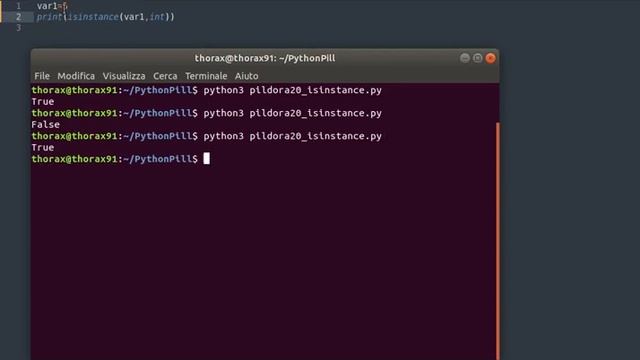Open the Aiuto menu
The width and height of the screenshot is (640, 360).
pyautogui.click(x=246, y=76)
